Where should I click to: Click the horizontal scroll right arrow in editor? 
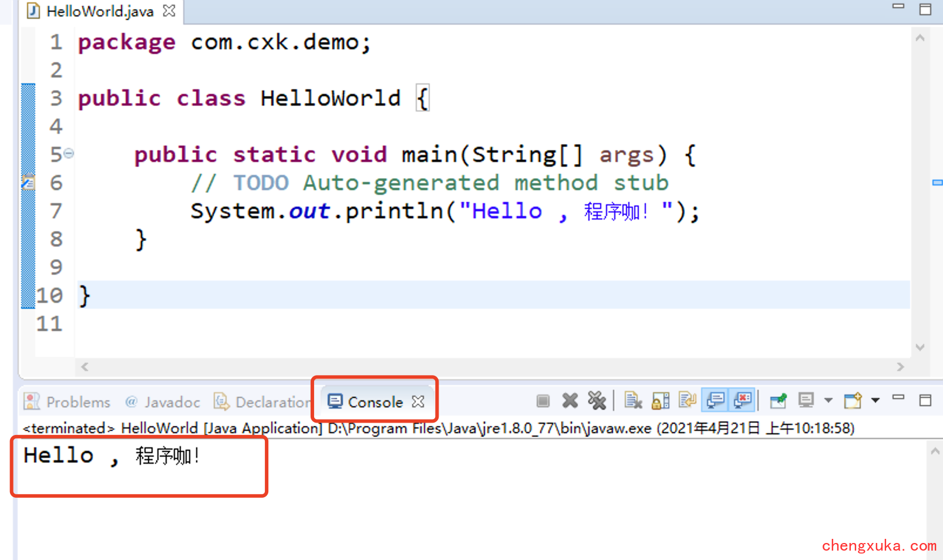tap(901, 367)
